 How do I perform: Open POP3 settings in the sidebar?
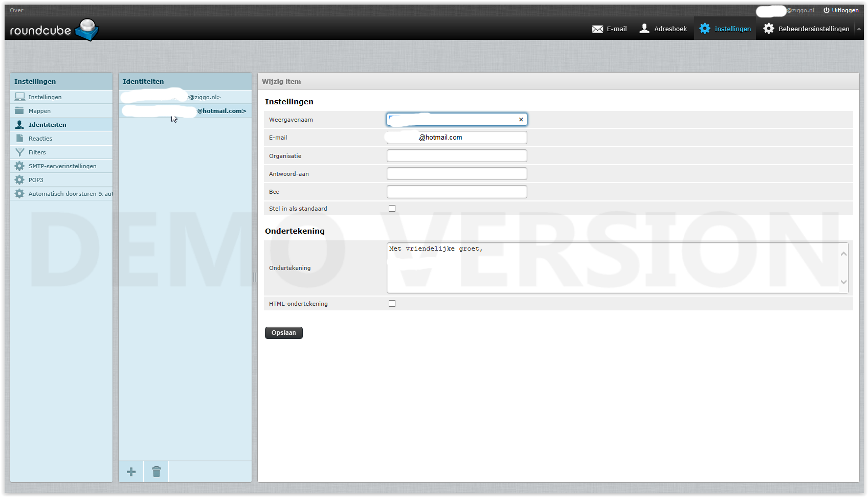pos(61,180)
